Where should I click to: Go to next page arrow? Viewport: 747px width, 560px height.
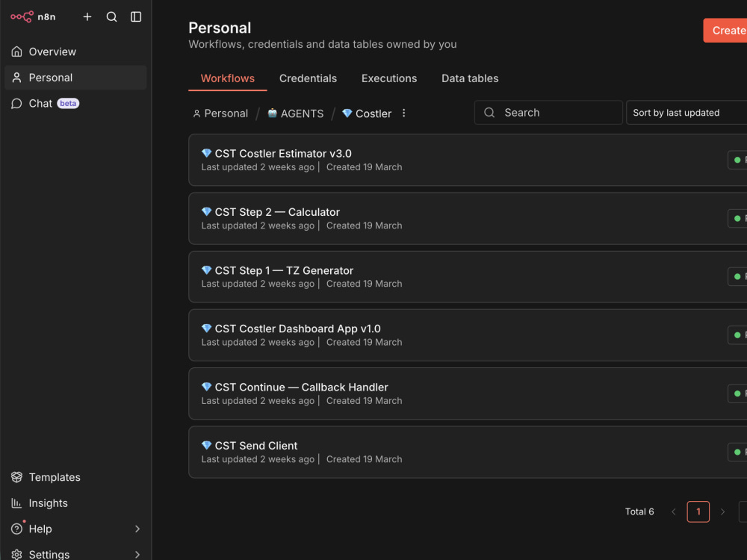point(722,512)
